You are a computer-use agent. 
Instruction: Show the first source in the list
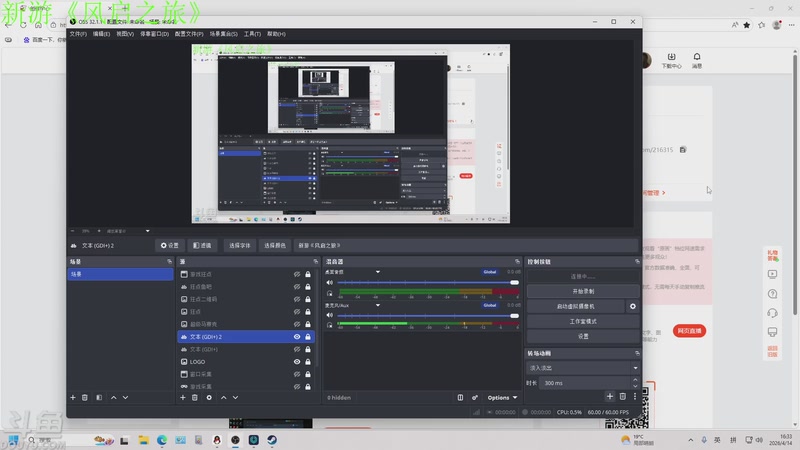pos(297,274)
